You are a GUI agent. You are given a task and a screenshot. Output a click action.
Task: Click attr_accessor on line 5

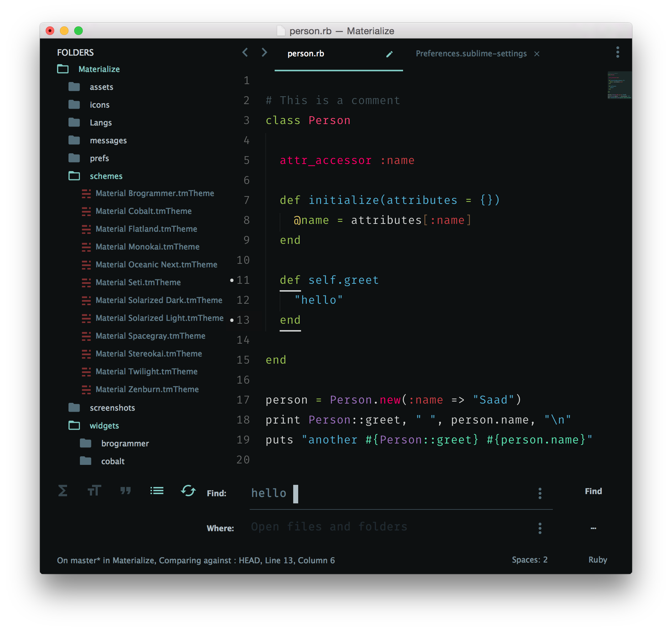pyautogui.click(x=325, y=160)
